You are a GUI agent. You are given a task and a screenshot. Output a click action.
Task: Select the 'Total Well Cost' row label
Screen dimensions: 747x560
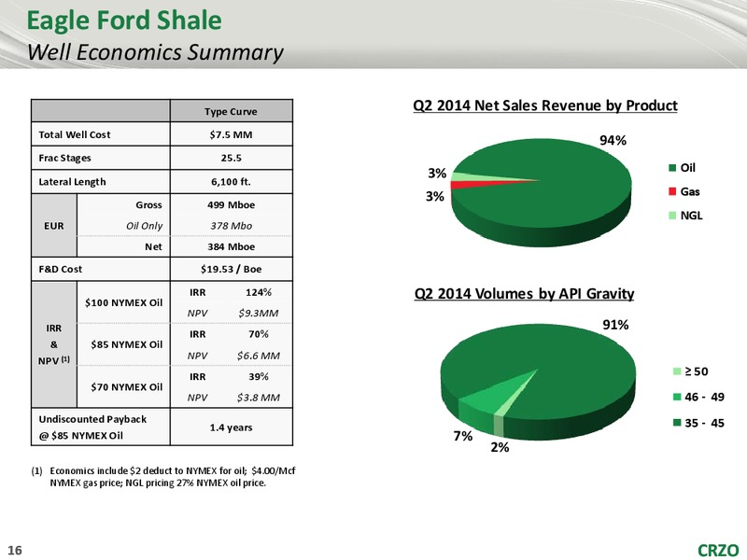(75, 134)
